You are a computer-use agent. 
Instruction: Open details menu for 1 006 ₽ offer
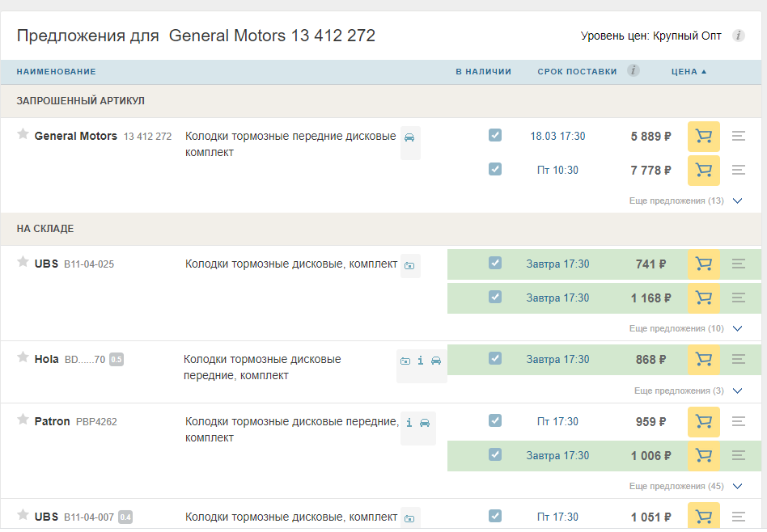click(x=739, y=455)
